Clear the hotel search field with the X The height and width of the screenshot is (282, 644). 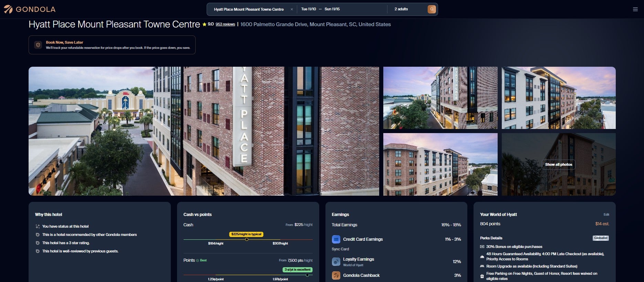tap(292, 9)
